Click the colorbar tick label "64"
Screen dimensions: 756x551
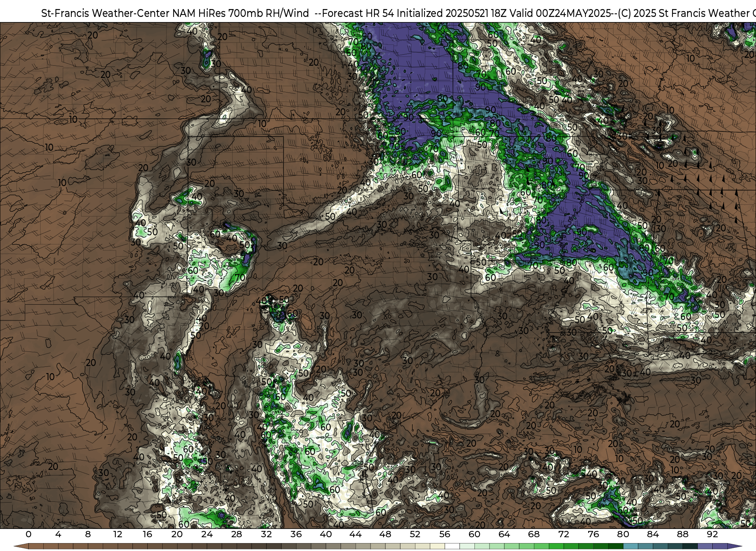(504, 534)
